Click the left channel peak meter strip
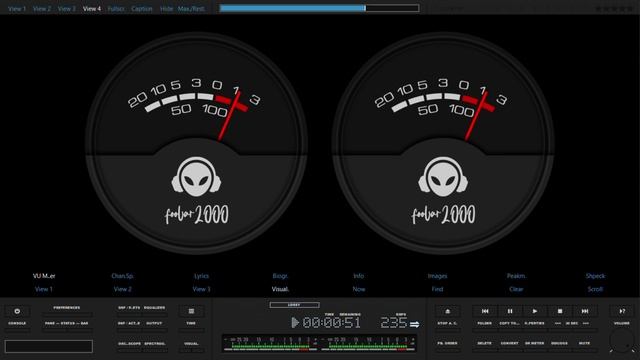Image resolution: width=640 pixels, height=360 pixels. click(270, 344)
